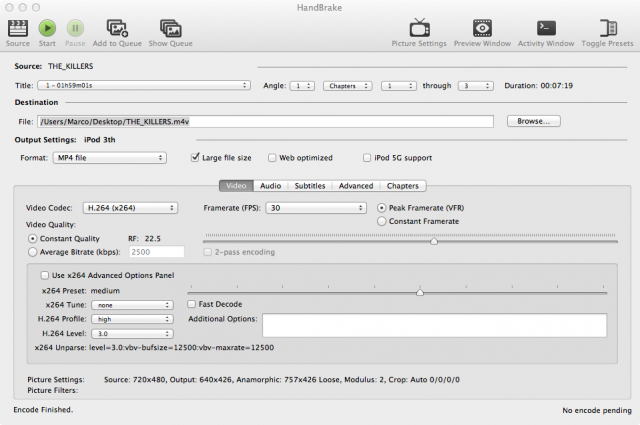Image resolution: width=640 pixels, height=425 pixels.
Task: Select Constant Framerate radio button
Action: pyautogui.click(x=381, y=221)
